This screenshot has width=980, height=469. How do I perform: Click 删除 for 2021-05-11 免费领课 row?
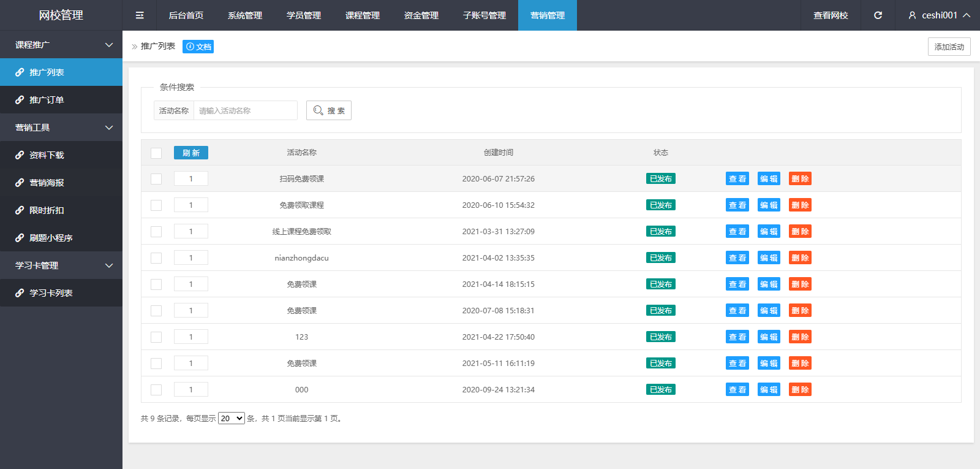point(800,364)
